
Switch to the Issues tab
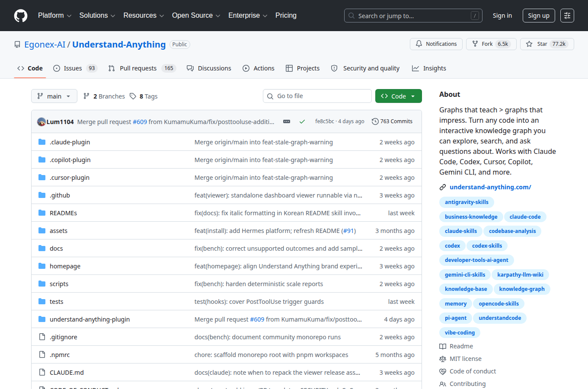click(x=75, y=68)
